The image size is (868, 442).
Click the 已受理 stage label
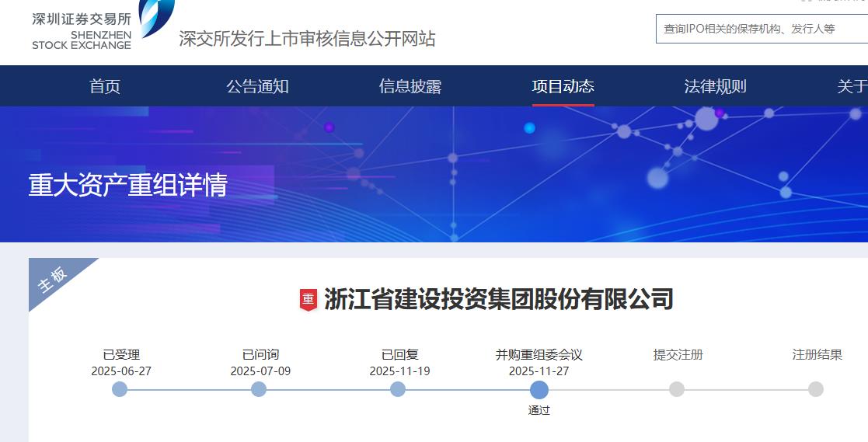pyautogui.click(x=121, y=354)
